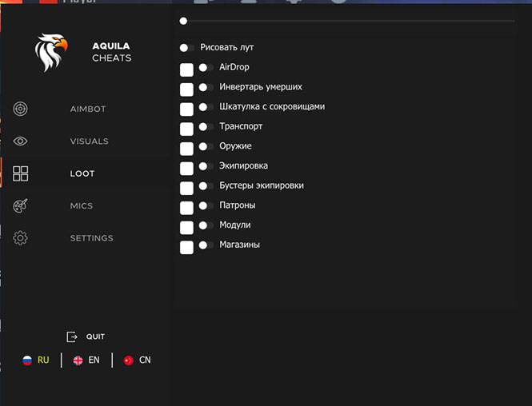Go to the SETTINGS menu label
The height and width of the screenshot is (406, 532).
tap(91, 238)
